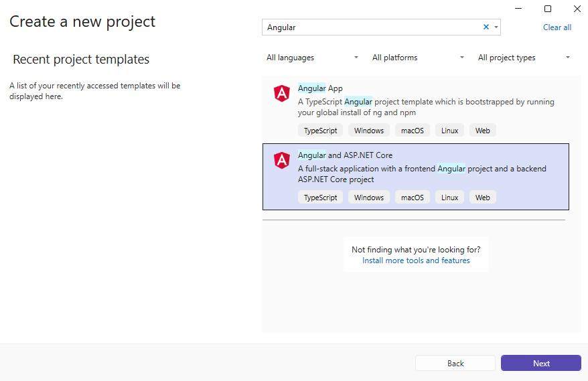Select the full-stack Angular and ASP.NET Core description
The height and width of the screenshot is (381, 588).
click(422, 174)
